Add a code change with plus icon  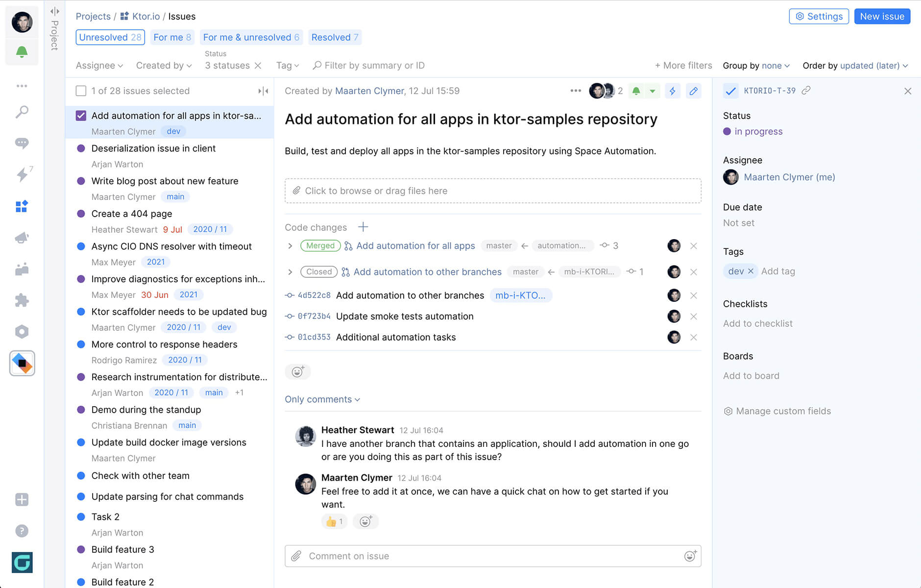click(363, 227)
